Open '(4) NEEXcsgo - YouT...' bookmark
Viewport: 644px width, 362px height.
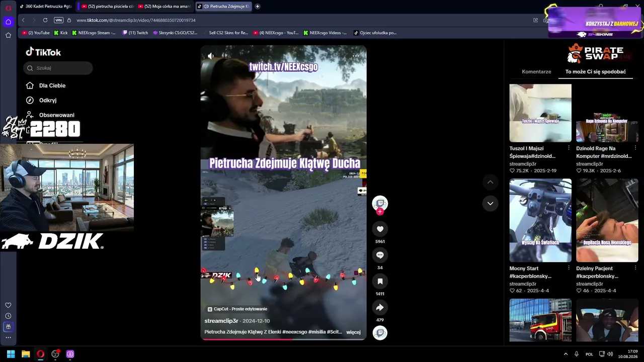276,33
